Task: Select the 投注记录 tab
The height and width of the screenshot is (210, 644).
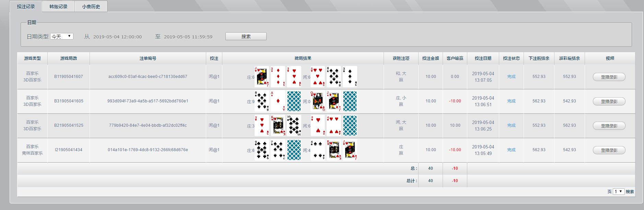Action: click(x=26, y=7)
